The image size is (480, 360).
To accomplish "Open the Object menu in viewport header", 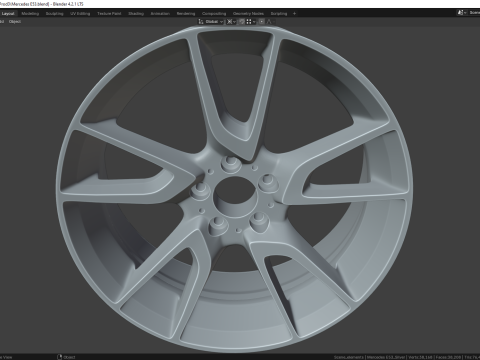I will (15, 22).
